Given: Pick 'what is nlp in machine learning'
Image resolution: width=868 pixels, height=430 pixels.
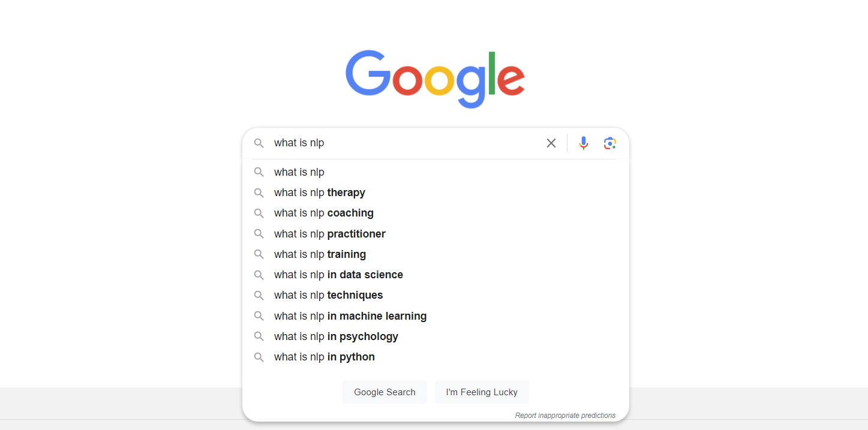Looking at the screenshot, I should coord(350,316).
